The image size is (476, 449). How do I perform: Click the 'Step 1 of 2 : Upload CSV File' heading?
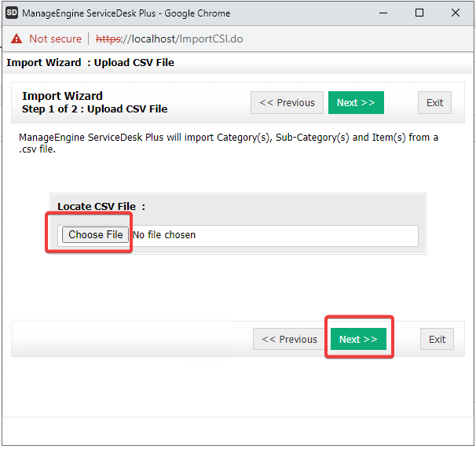pyautogui.click(x=94, y=109)
